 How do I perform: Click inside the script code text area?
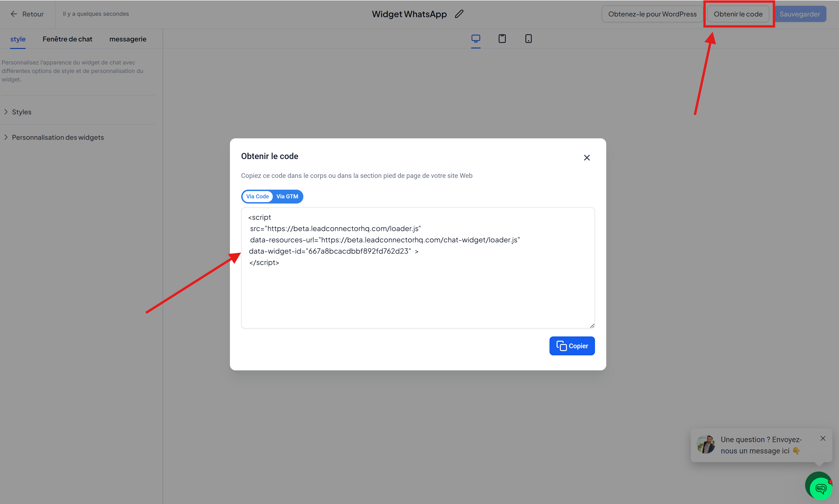(x=418, y=268)
